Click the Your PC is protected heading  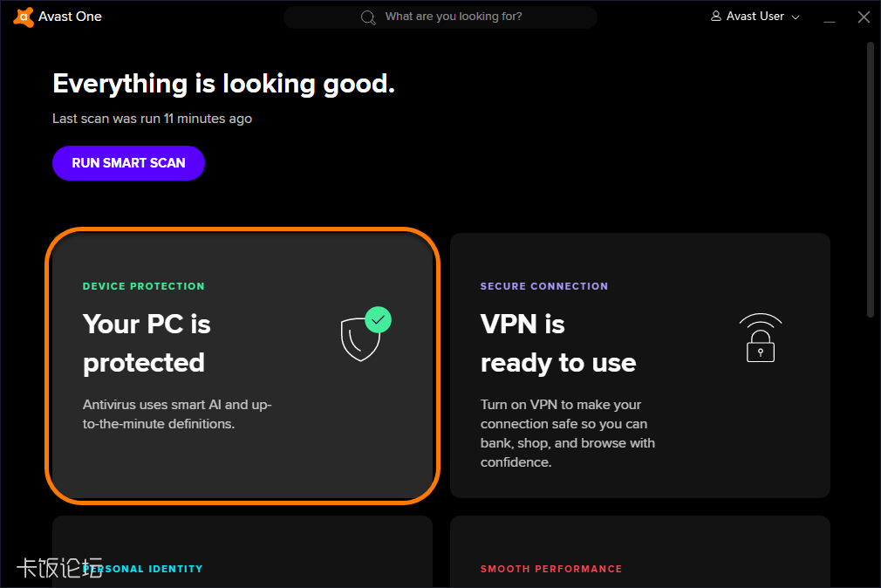click(x=147, y=343)
